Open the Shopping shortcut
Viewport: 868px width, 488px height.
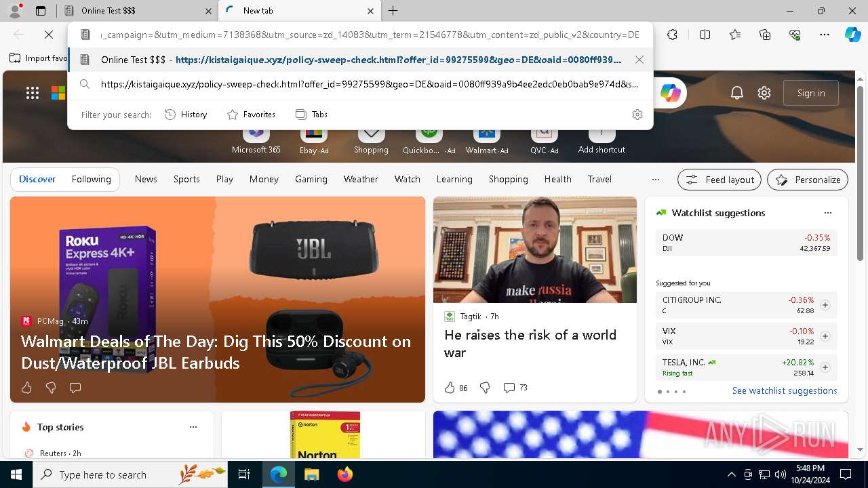(x=371, y=140)
